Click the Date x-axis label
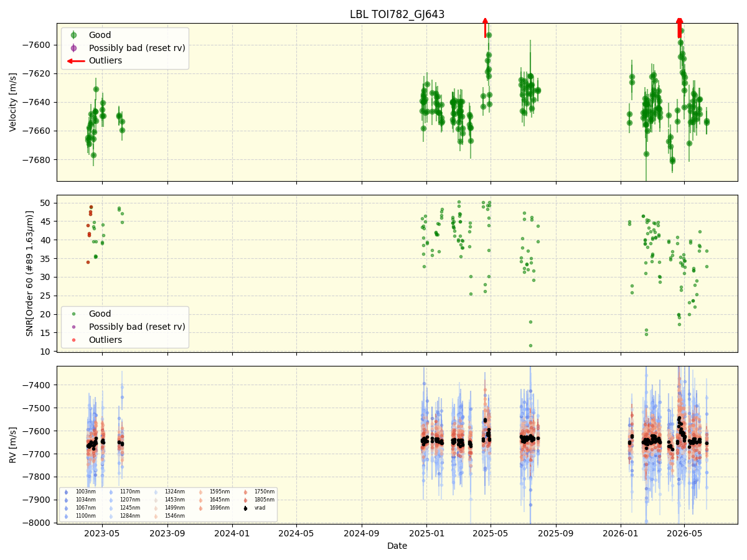Screen dimensions: 747x560 point(397,546)
